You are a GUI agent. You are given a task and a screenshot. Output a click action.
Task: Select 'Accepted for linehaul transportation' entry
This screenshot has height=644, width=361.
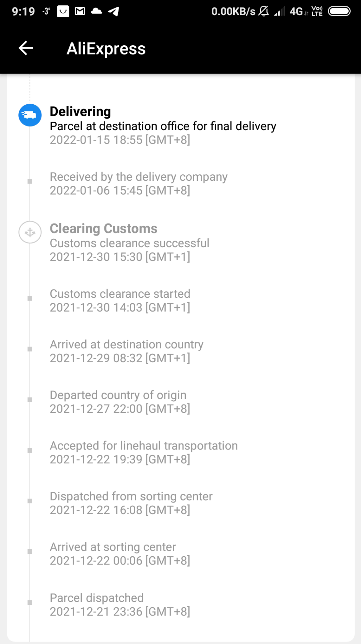click(143, 446)
